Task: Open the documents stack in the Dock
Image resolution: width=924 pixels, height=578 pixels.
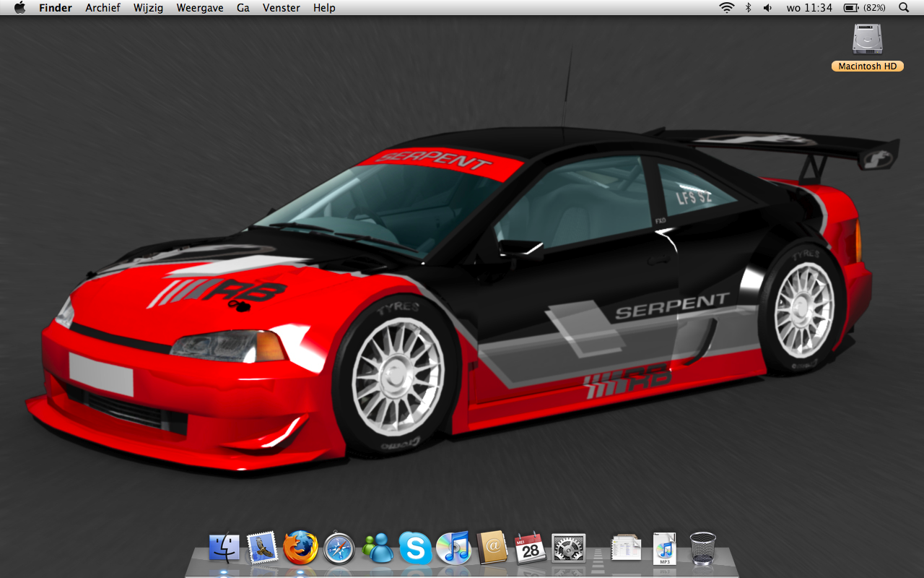Action: [626, 548]
